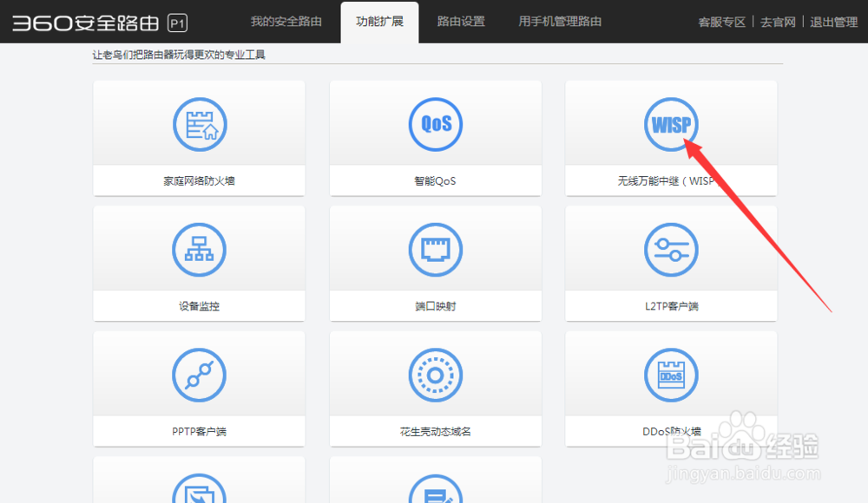This screenshot has height=503, width=868.
Task: Open the device monitoring icon
Action: 200,250
